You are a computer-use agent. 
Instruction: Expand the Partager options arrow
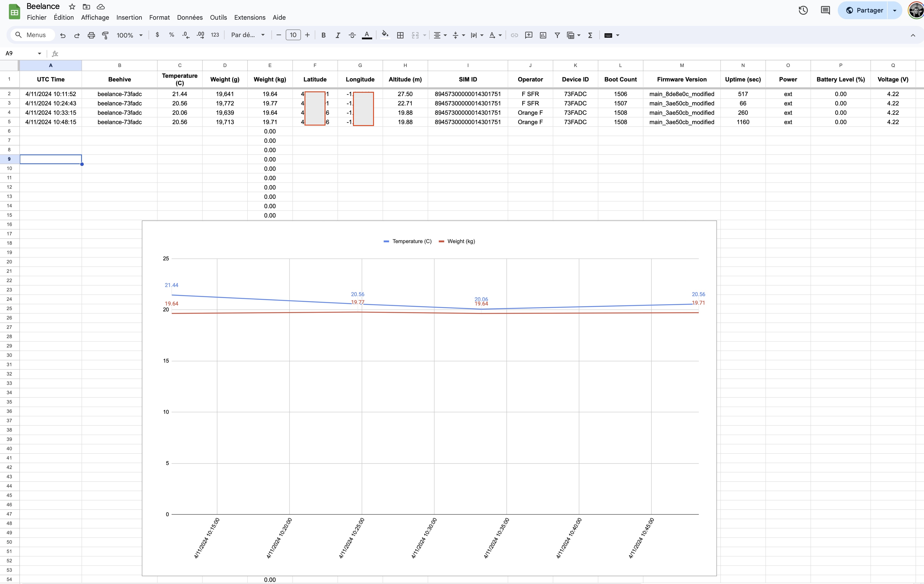(895, 10)
